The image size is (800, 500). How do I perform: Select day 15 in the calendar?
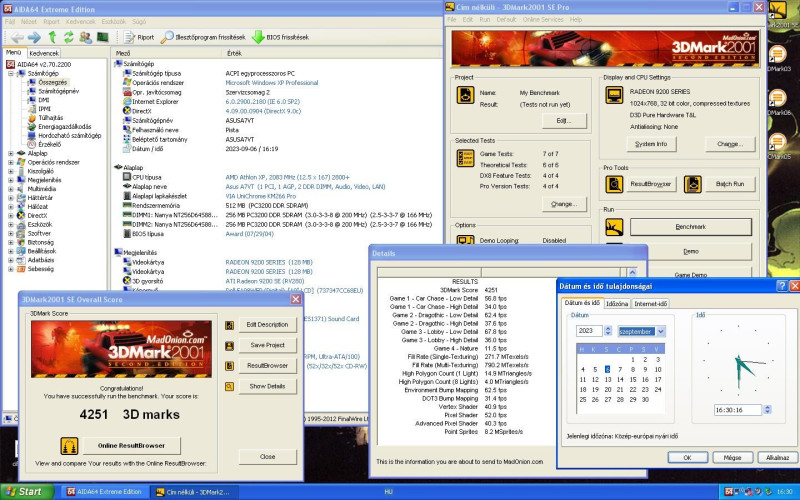click(x=633, y=380)
